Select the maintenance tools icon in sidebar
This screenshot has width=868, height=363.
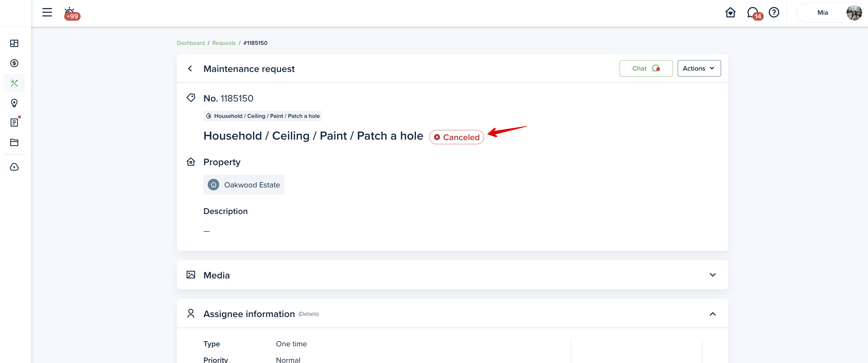14,83
